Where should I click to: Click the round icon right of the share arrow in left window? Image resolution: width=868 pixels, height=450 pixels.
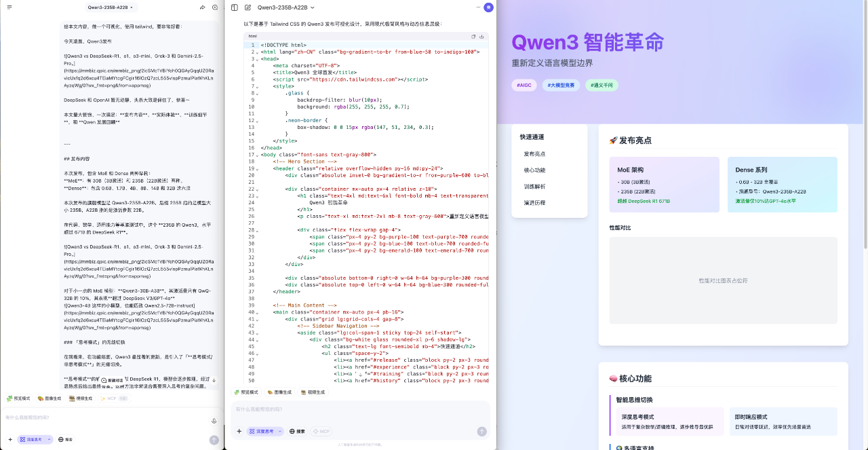click(x=215, y=7)
